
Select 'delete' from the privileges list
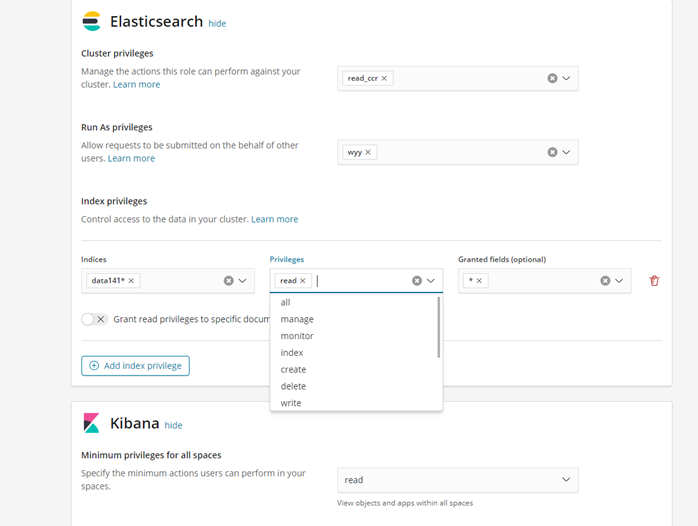[356, 386]
